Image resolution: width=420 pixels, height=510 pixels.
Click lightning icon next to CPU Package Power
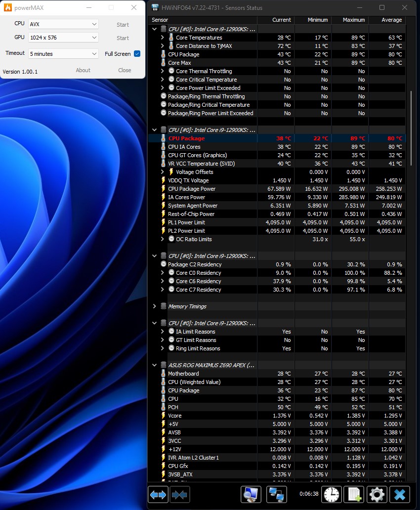[164, 189]
